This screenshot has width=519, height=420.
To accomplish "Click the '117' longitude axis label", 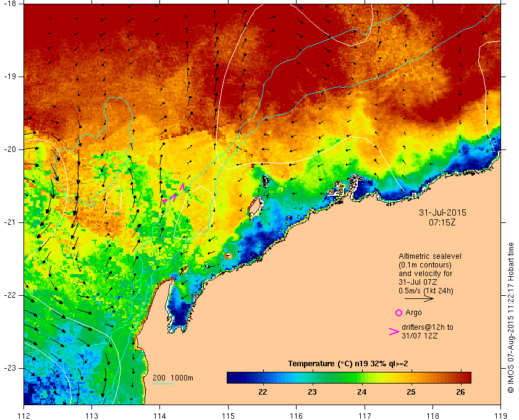I will click(365, 415).
